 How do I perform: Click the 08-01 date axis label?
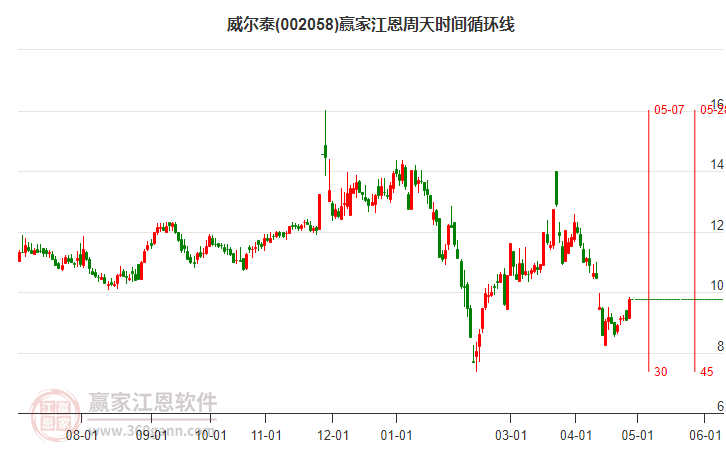pos(81,435)
